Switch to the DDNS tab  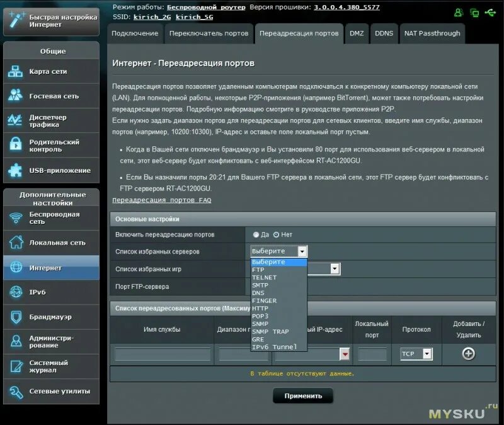coord(384,33)
